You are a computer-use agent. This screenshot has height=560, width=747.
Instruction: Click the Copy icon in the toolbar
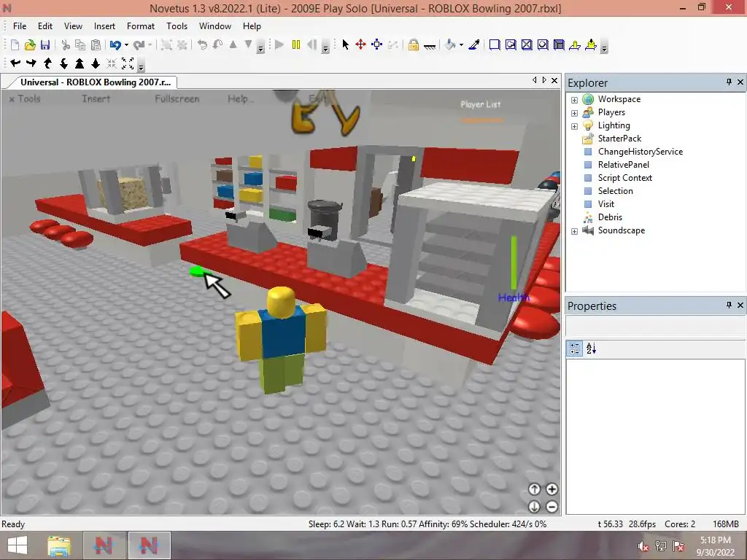pyautogui.click(x=80, y=45)
